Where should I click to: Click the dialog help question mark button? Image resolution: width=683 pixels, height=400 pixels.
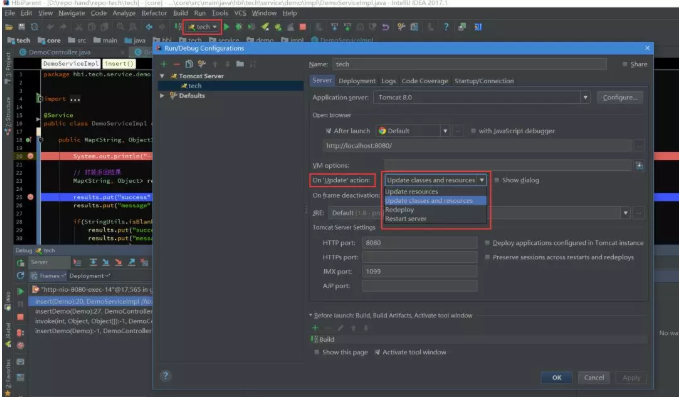(x=166, y=376)
